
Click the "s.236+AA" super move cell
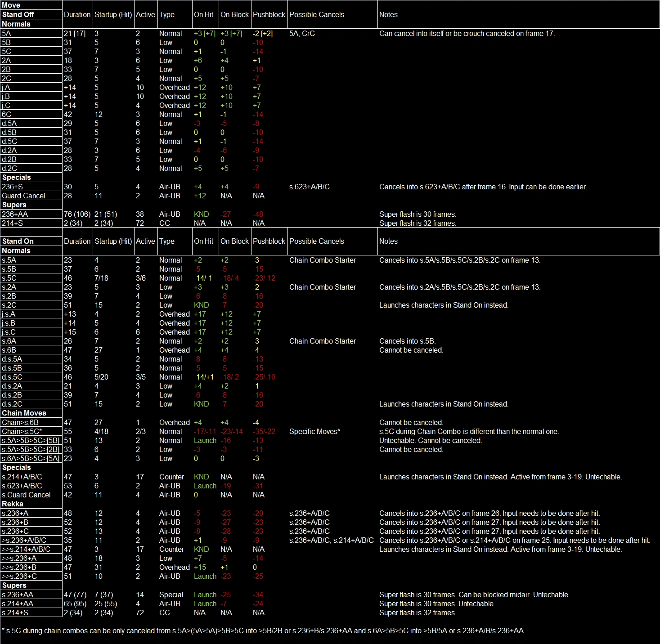point(31,595)
